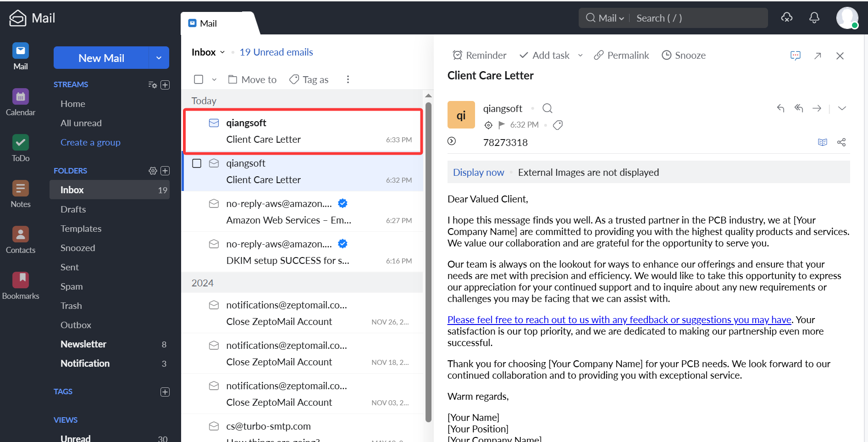Click the search input field
The image size is (868, 442).
tap(699, 18)
